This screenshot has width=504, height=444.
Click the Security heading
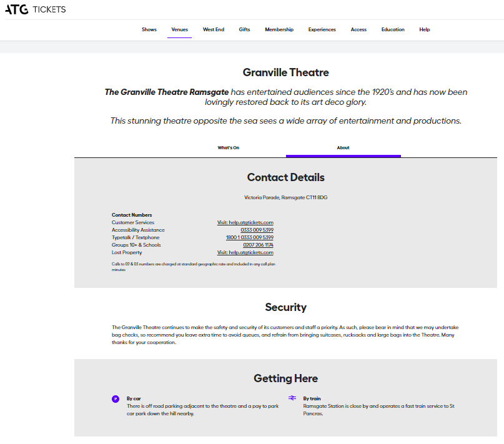coord(286,307)
